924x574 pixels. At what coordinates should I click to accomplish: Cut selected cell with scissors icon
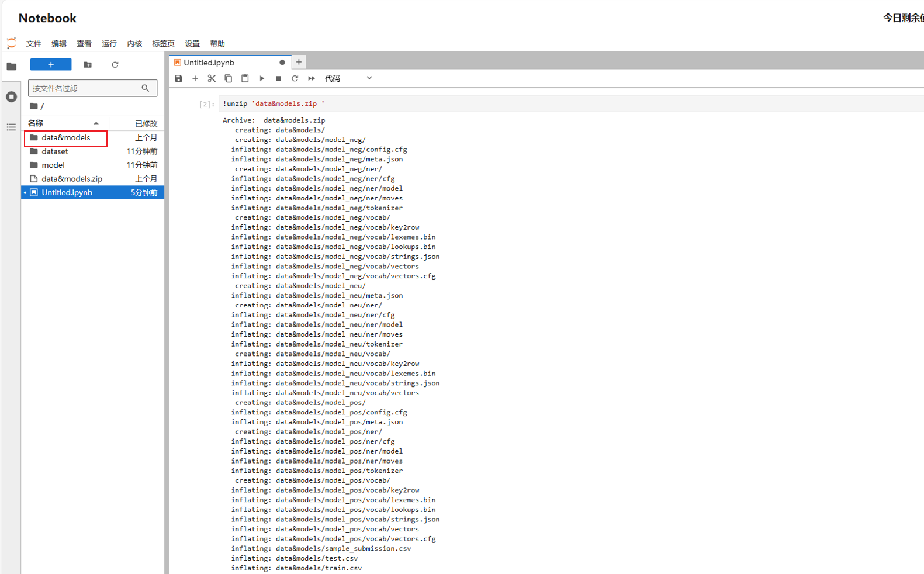[212, 78]
